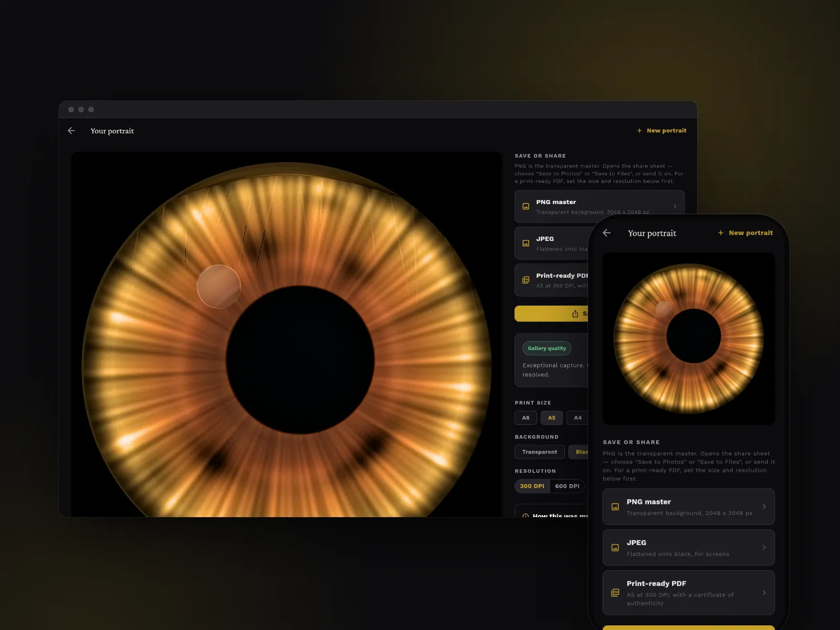This screenshot has height=630, width=840.
Task: Click iris portrait preview in desktop window
Action: coord(287,334)
